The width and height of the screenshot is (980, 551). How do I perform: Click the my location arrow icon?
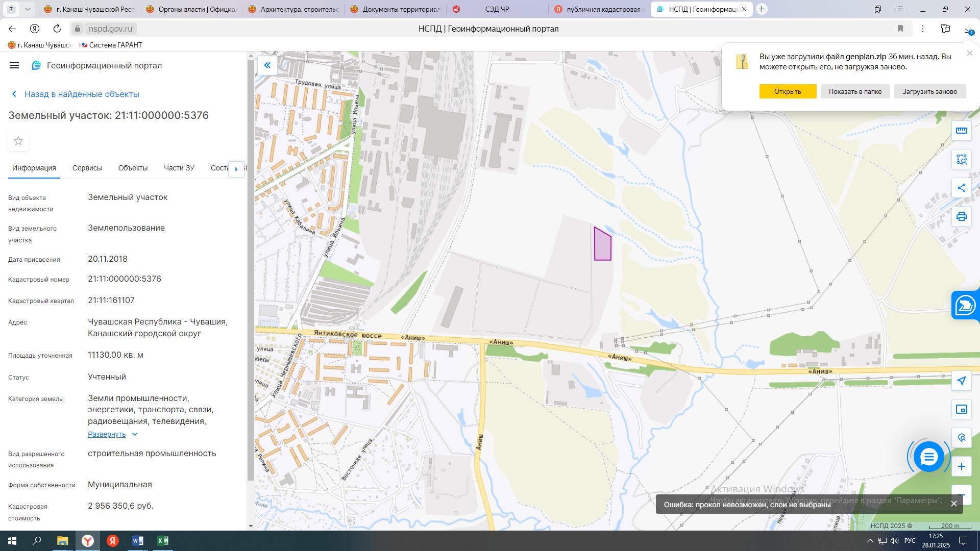pyautogui.click(x=962, y=381)
